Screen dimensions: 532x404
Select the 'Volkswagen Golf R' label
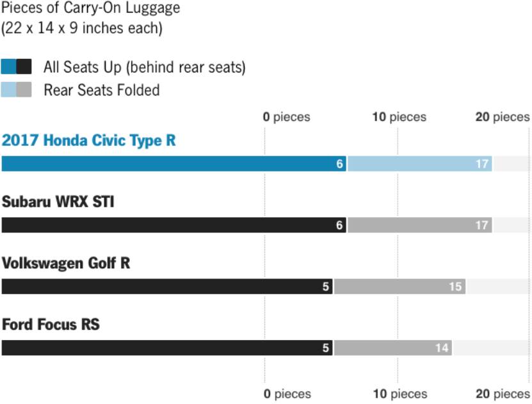point(66,263)
